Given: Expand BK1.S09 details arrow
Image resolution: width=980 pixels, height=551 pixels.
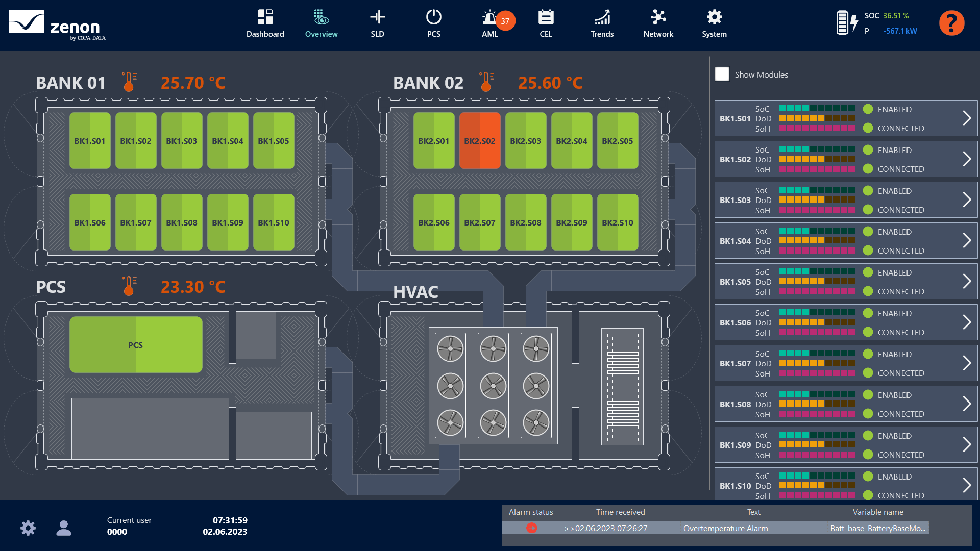Looking at the screenshot, I should click(966, 445).
